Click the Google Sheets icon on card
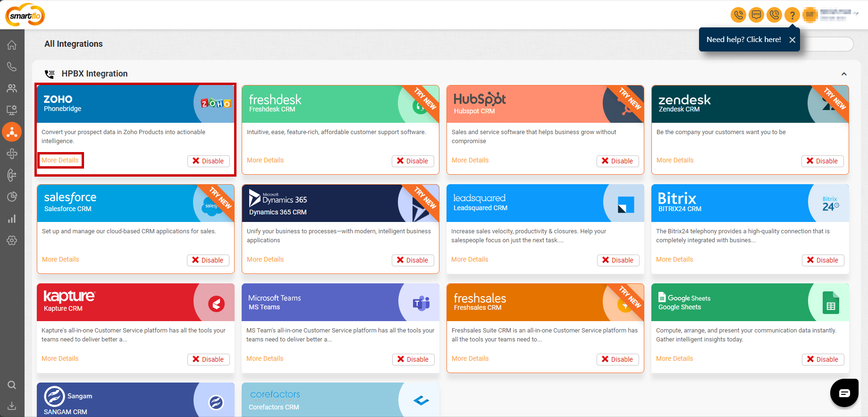Viewport: 868px width, 417px height. point(831,302)
